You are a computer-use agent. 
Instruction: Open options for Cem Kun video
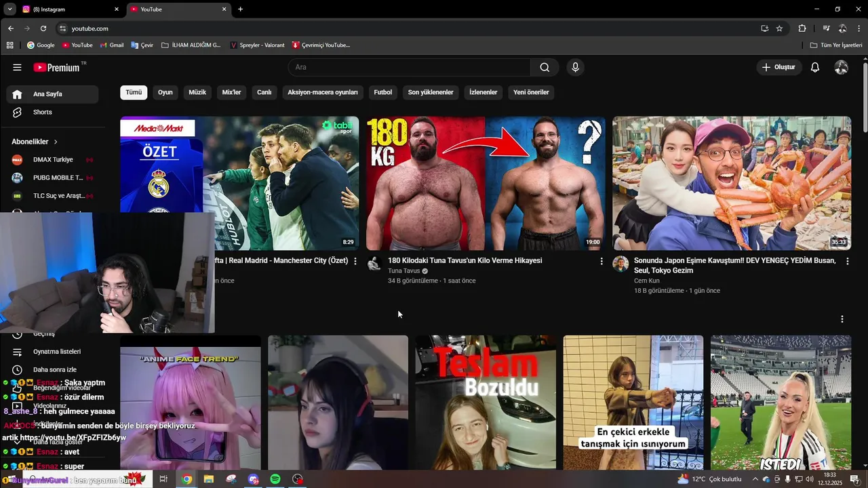(x=847, y=261)
